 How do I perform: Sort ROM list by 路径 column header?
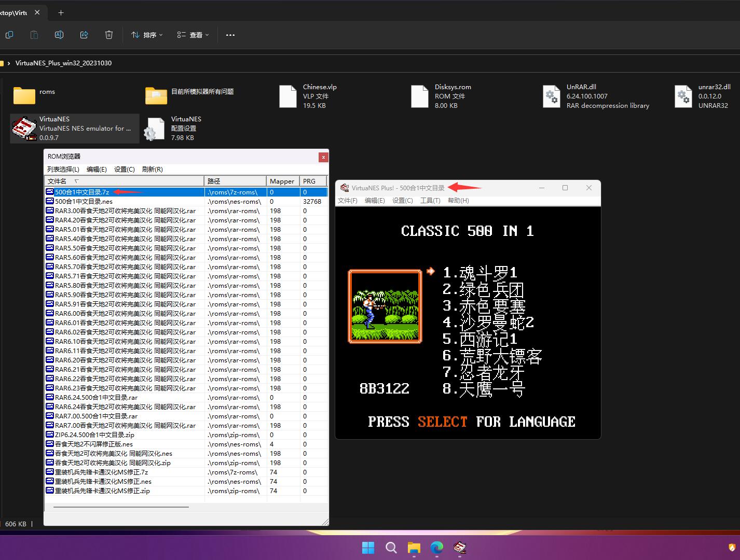(x=236, y=181)
